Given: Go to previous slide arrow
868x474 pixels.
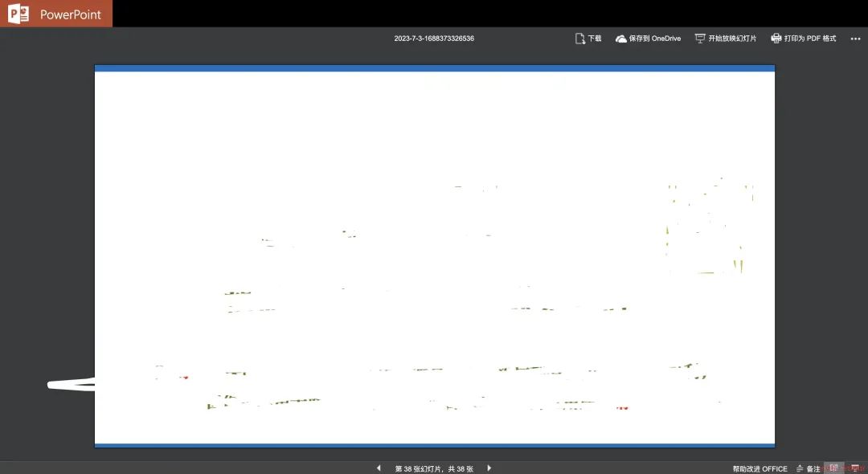Looking at the screenshot, I should [x=379, y=468].
